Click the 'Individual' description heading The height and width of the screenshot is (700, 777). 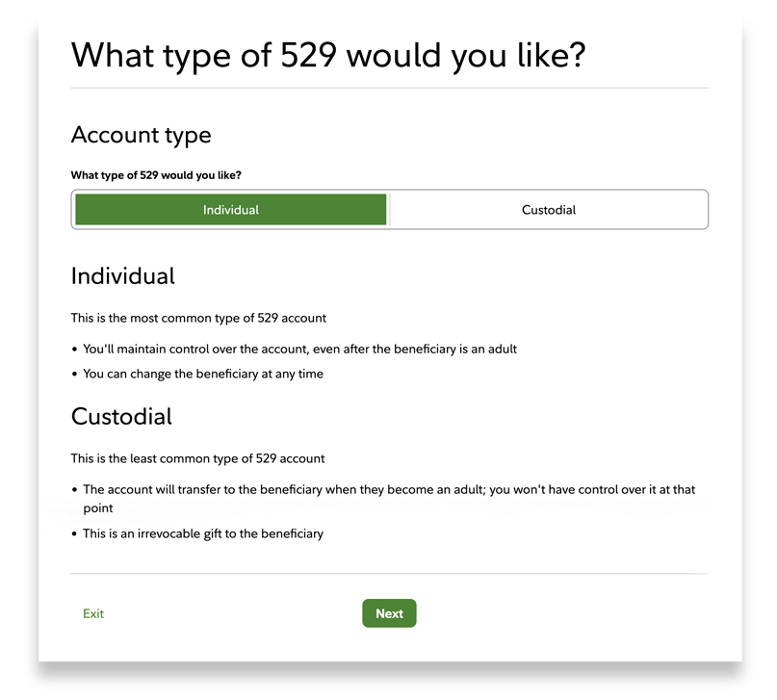(122, 276)
